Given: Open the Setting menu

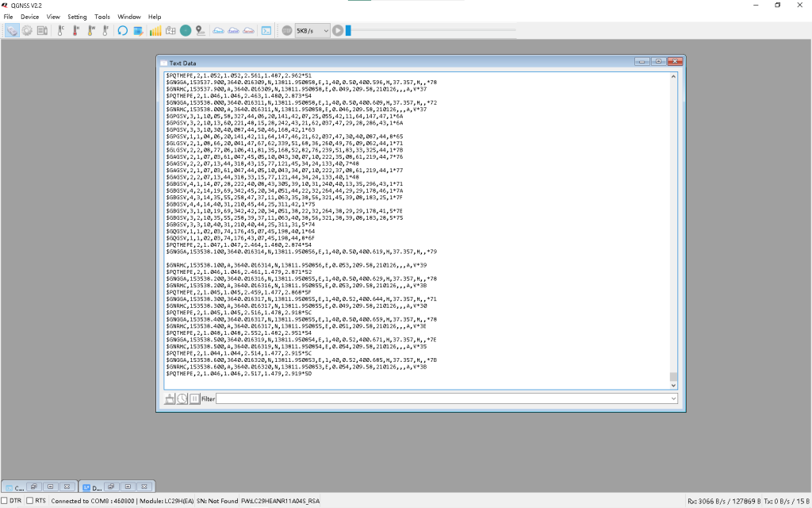Looking at the screenshot, I should click(x=77, y=17).
